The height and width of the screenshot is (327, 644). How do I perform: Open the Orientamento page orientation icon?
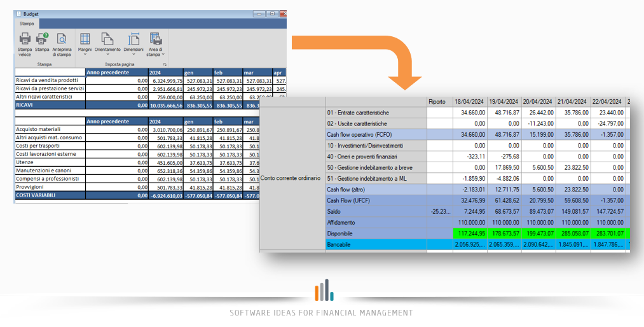click(x=107, y=39)
